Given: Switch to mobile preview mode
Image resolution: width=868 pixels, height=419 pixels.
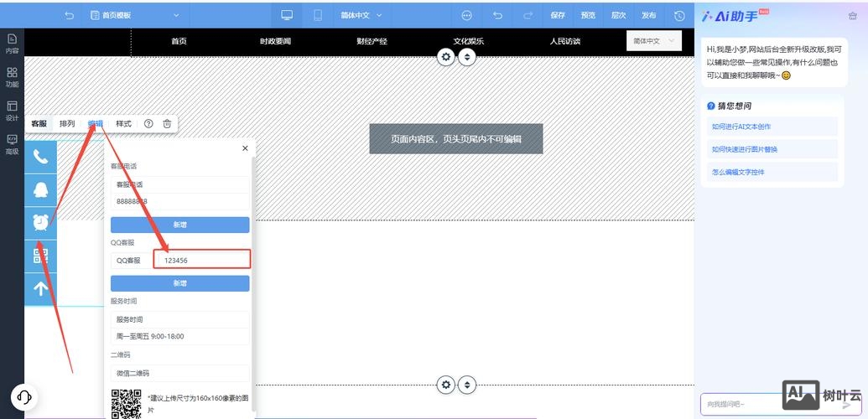Looking at the screenshot, I should 318,15.
